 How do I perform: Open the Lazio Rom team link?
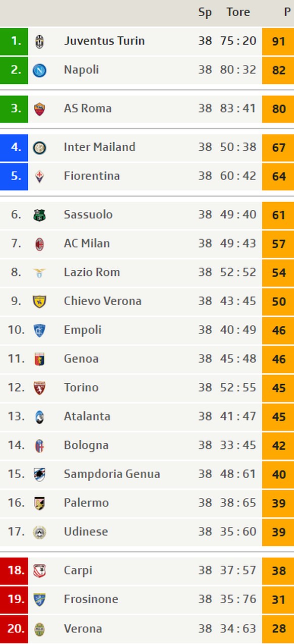(92, 272)
